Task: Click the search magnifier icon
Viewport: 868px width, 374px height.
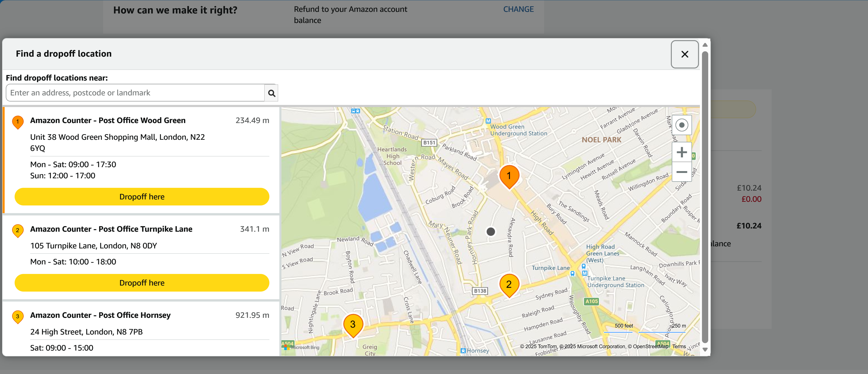Action: (x=271, y=93)
